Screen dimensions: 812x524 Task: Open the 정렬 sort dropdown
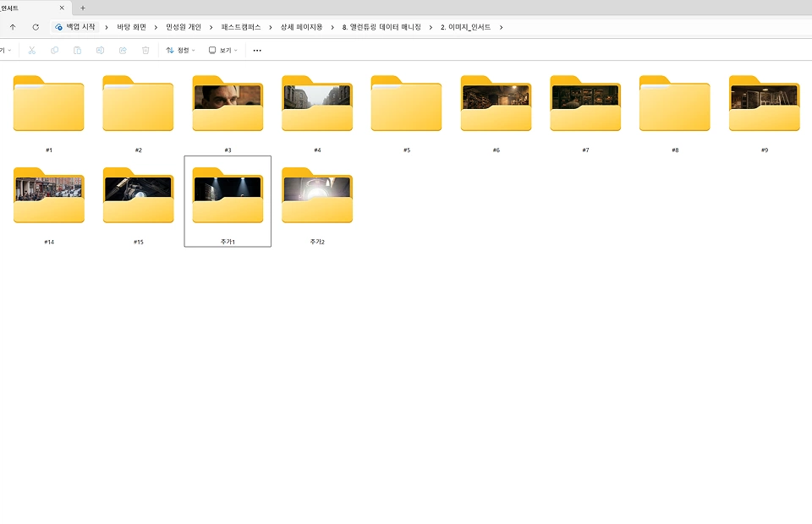[180, 50]
